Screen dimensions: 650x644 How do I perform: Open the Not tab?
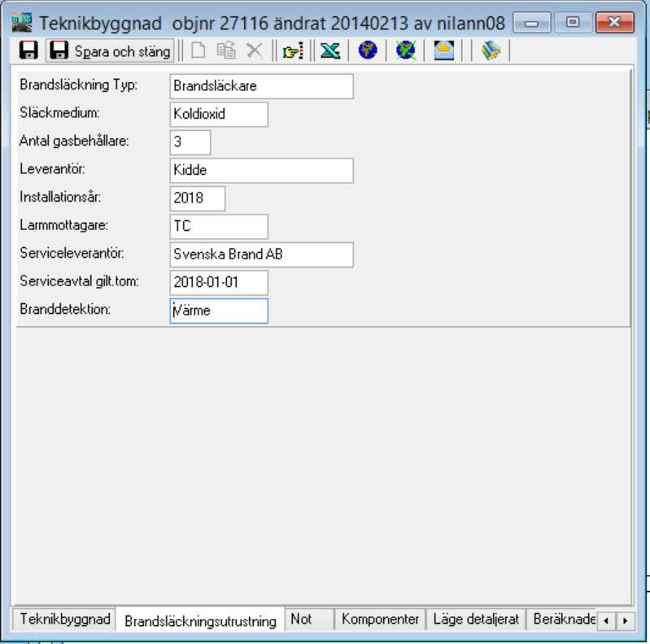coord(309,619)
